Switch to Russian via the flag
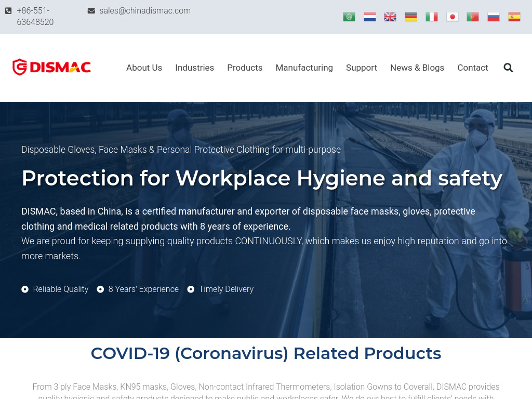Viewport: 532px width, 399px height. pyautogui.click(x=494, y=17)
